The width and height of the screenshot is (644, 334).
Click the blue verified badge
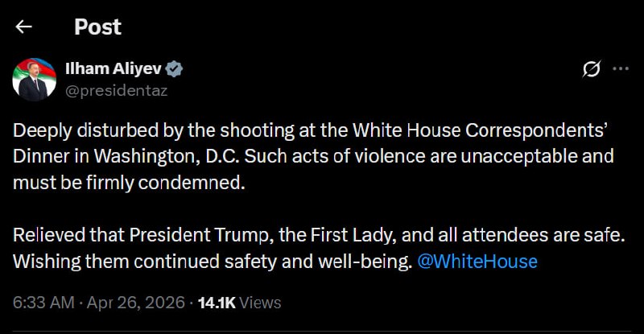(x=175, y=70)
